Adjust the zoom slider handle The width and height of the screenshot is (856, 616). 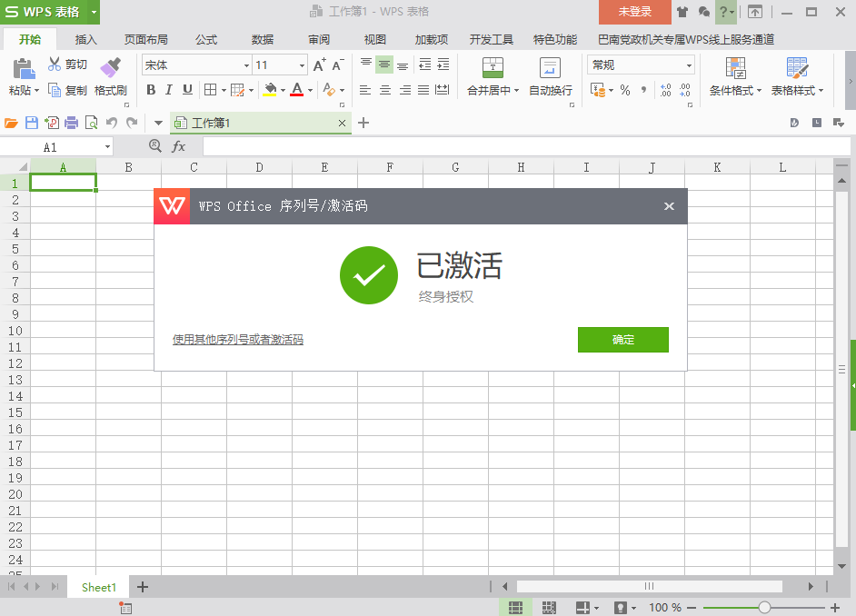point(764,607)
